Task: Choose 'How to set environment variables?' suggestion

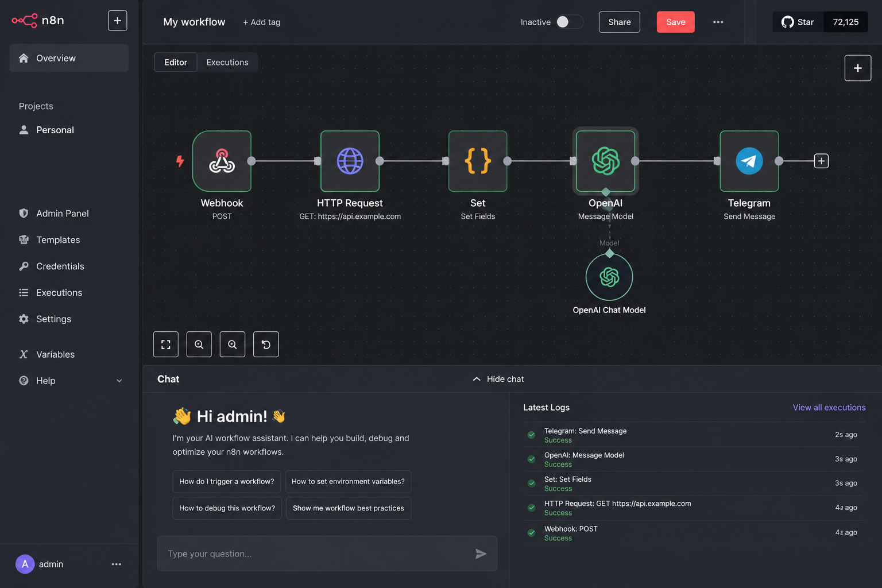Action: tap(348, 481)
